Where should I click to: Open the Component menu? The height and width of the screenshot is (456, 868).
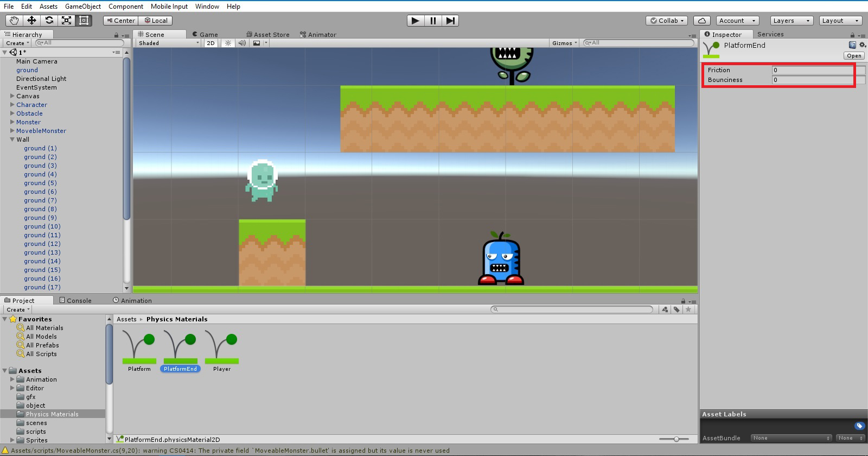(126, 7)
